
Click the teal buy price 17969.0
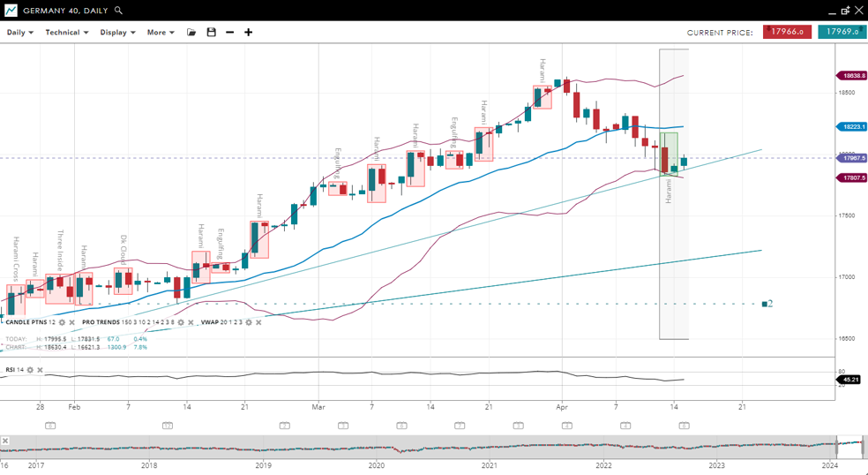click(x=842, y=32)
